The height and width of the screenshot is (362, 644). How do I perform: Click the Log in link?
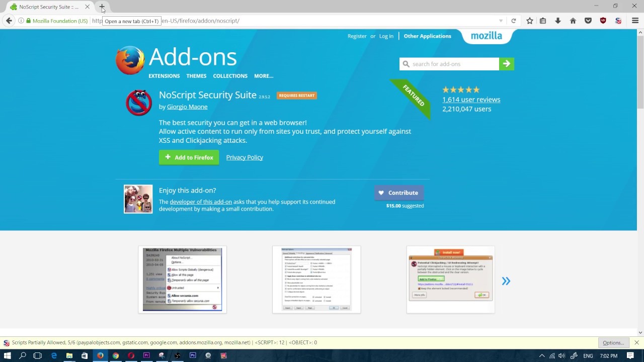386,36
